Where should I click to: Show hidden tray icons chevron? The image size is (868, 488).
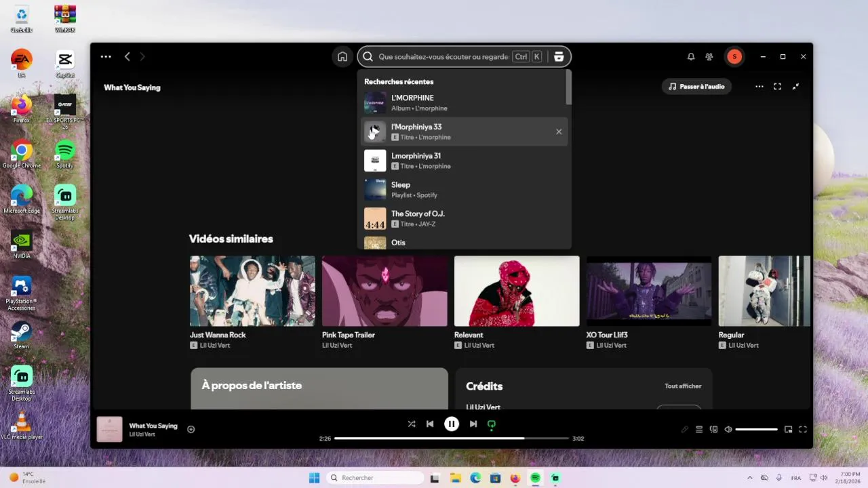click(749, 478)
